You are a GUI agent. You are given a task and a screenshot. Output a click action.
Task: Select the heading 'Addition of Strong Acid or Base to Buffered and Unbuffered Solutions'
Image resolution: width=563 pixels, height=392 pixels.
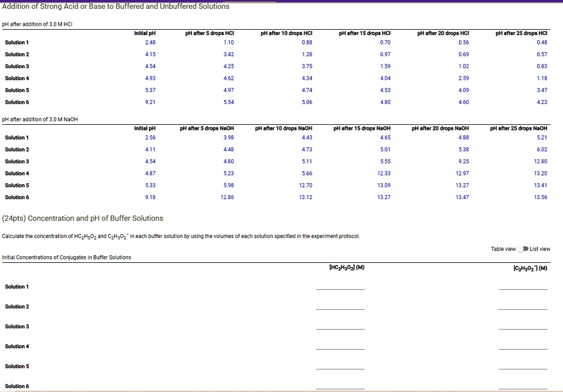click(x=115, y=6)
